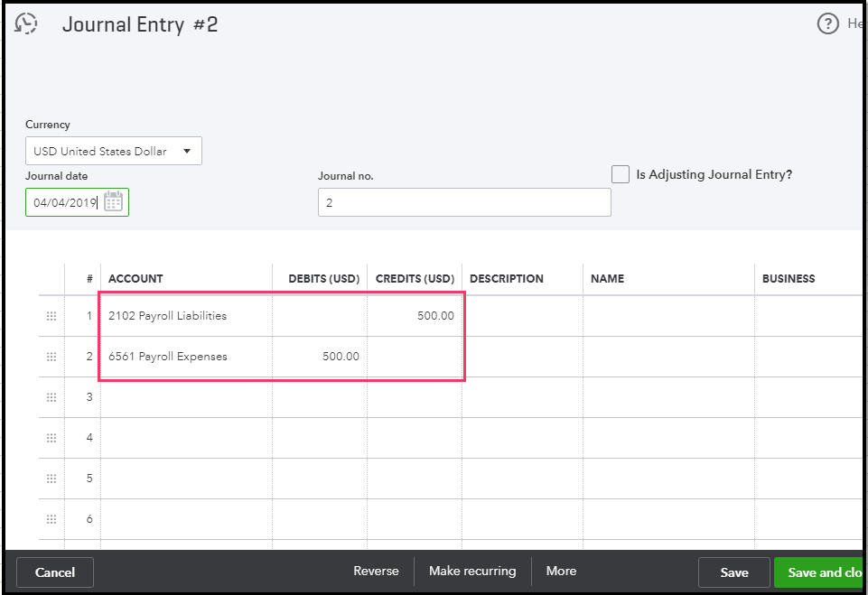Screen dimensions: 868x595
Task: Click the debit cell of row 6
Action: click(320, 519)
